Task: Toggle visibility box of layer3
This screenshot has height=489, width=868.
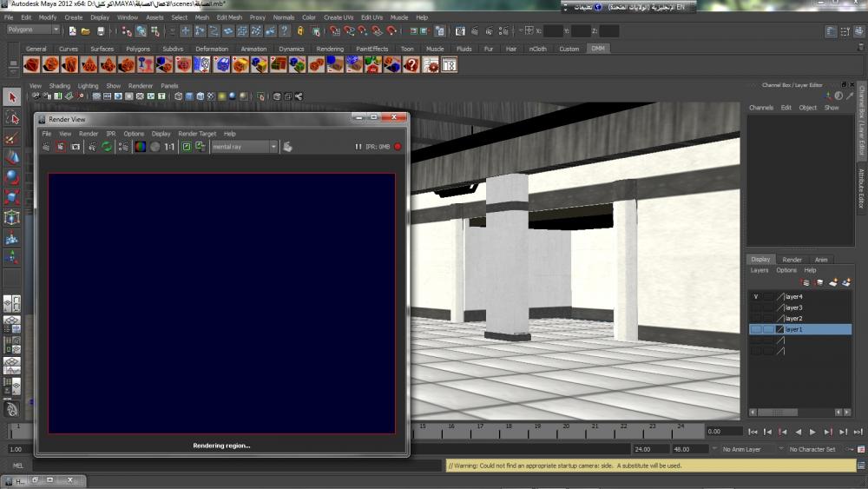Action: tap(755, 307)
